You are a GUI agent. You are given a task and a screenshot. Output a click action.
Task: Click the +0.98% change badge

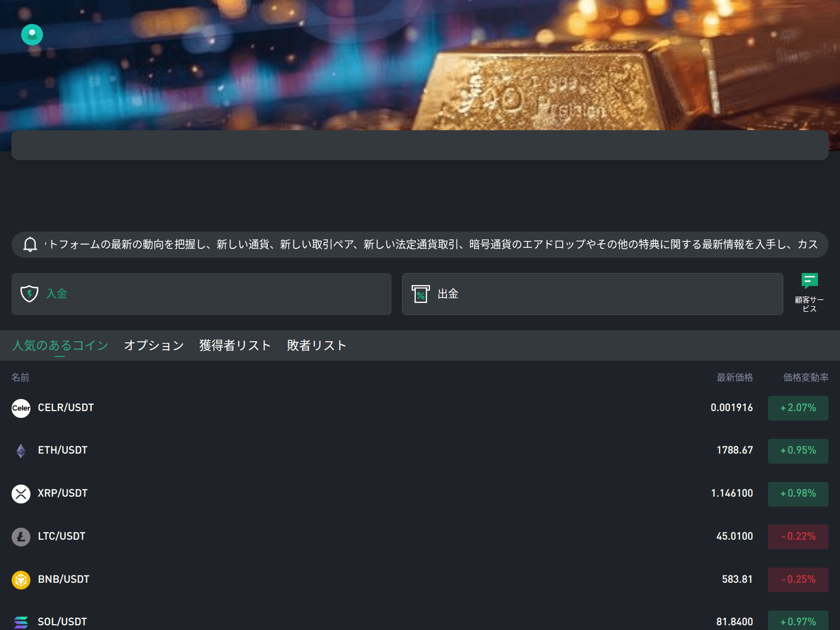coord(798,494)
